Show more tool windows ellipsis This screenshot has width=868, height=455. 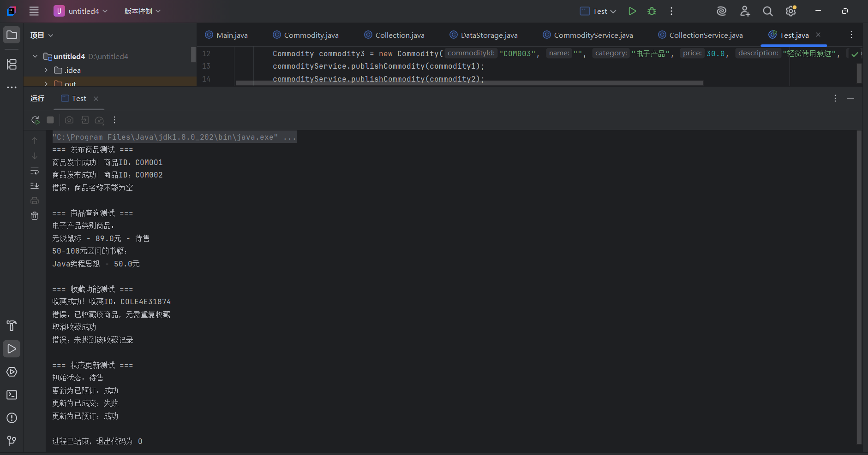point(12,87)
